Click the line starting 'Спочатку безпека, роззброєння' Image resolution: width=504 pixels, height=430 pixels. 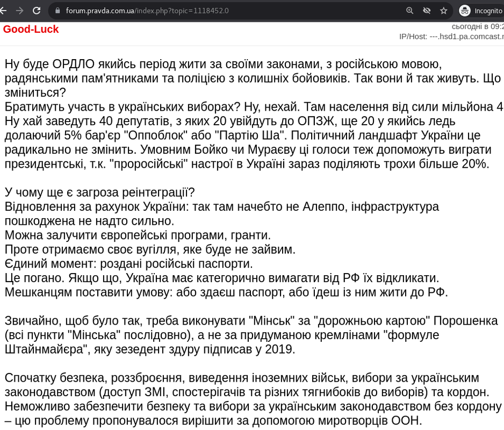[x=242, y=378]
